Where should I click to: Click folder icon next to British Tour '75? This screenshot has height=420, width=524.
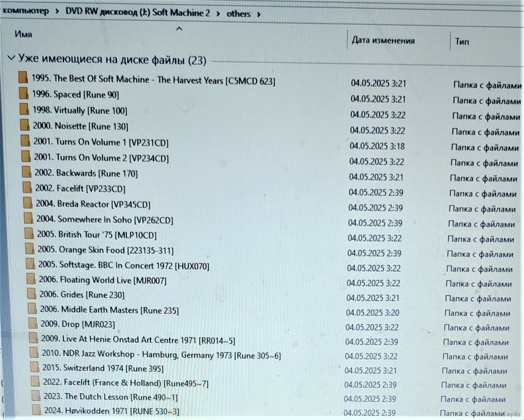coord(29,233)
